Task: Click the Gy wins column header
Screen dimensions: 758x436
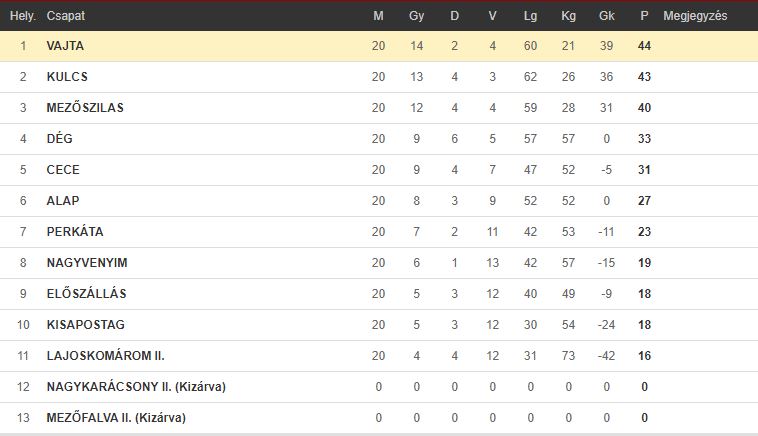Action: 417,16
